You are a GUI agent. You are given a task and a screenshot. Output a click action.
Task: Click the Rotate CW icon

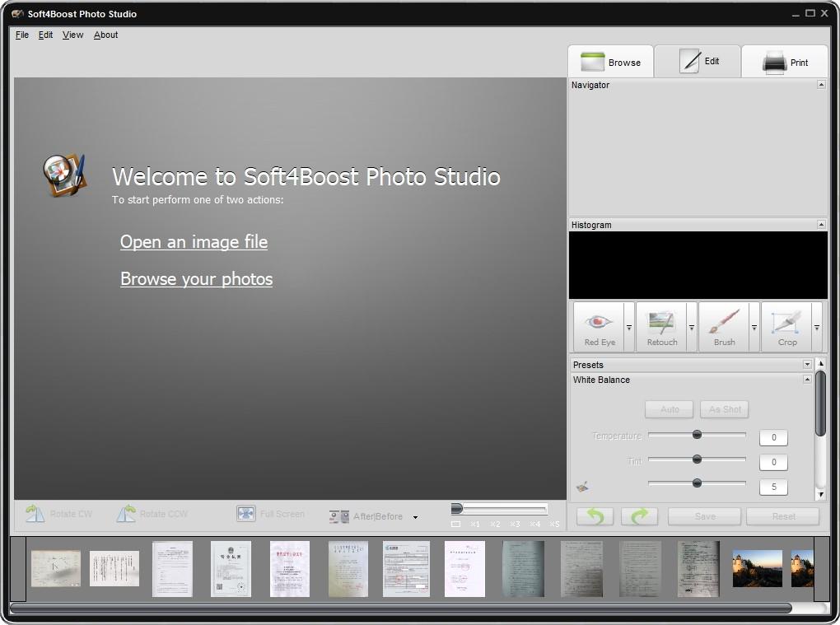[x=35, y=514]
